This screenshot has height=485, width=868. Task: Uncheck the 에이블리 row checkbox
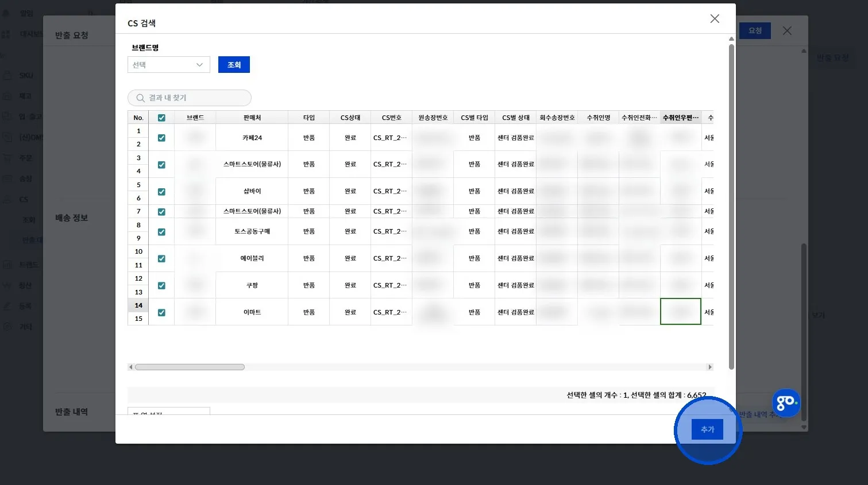coord(161,259)
